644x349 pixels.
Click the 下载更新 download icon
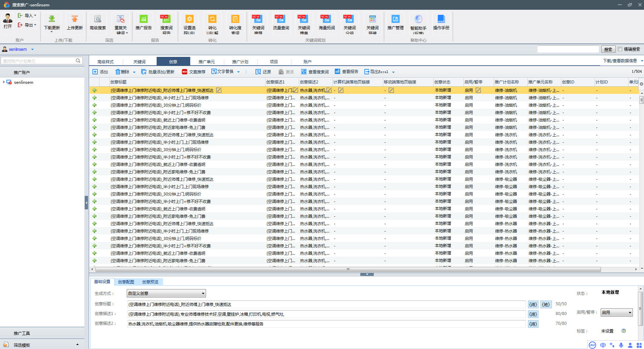tap(52, 20)
